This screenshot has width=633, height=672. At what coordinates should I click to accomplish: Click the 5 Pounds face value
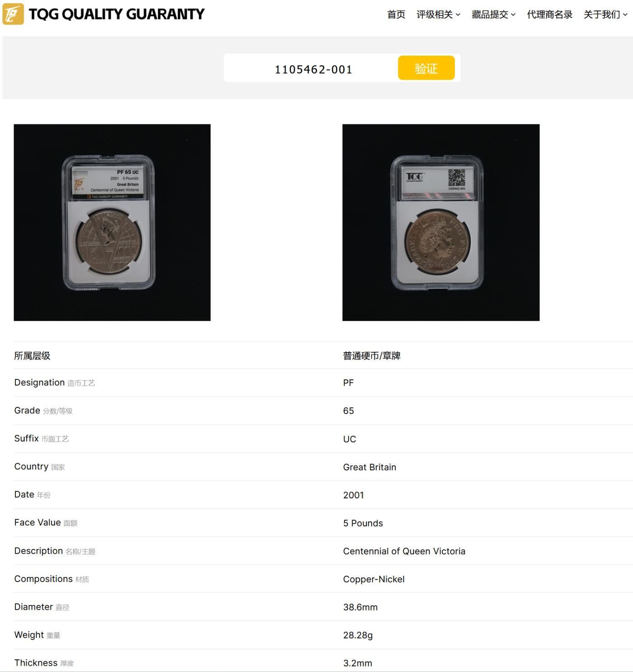(363, 523)
